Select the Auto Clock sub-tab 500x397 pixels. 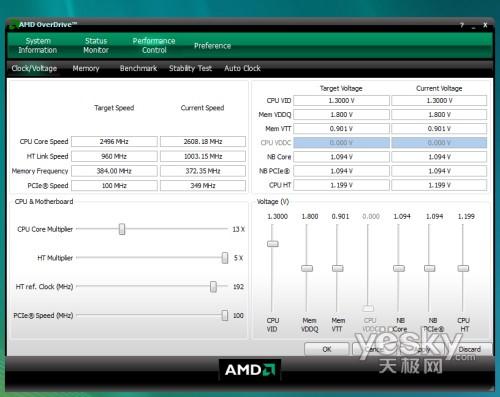[x=242, y=68]
